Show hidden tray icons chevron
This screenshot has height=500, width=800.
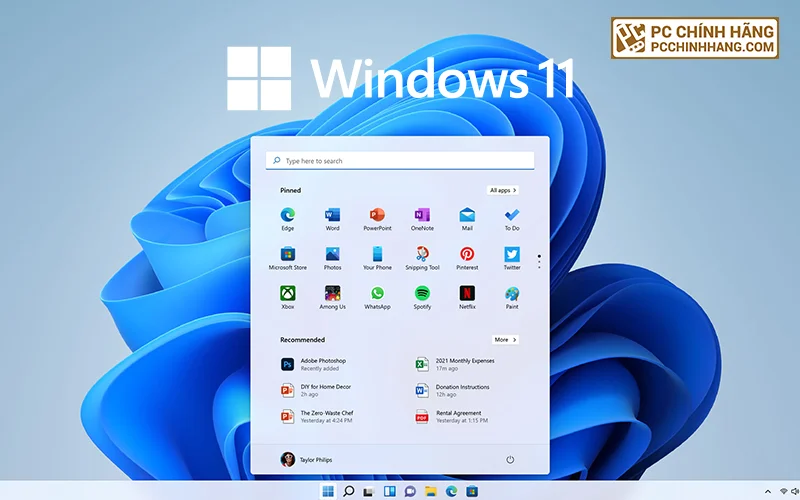coord(767,492)
